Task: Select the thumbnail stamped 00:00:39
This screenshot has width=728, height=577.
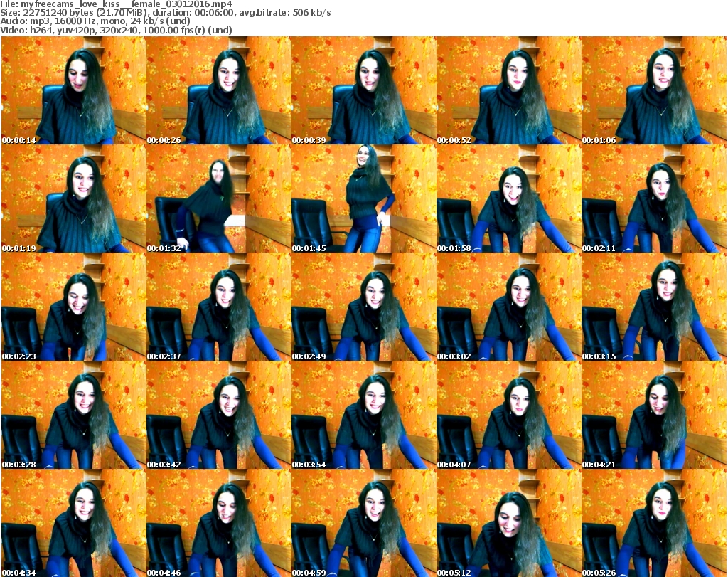Action: pos(363,90)
